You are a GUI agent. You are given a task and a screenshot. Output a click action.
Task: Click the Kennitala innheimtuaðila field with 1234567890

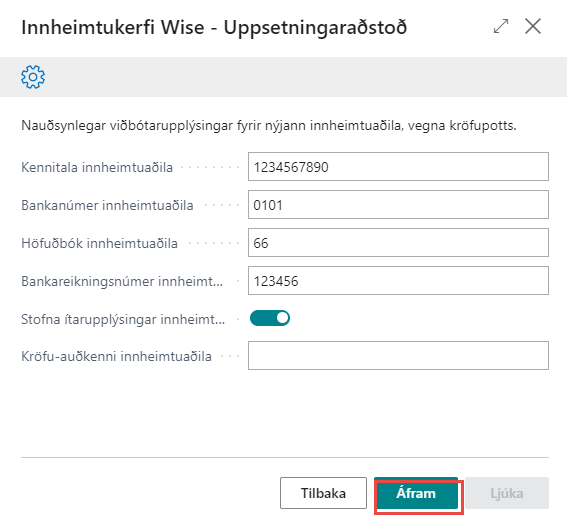[398, 167]
